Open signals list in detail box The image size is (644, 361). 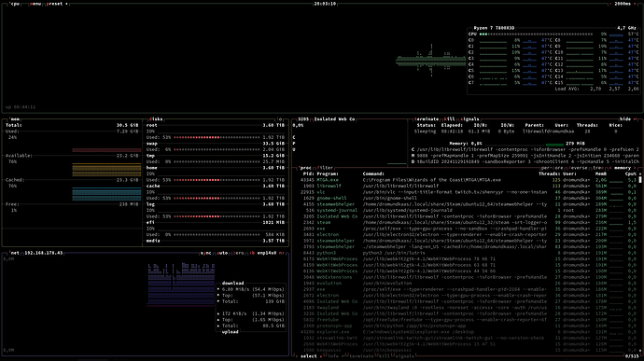pyautogui.click(x=469, y=119)
